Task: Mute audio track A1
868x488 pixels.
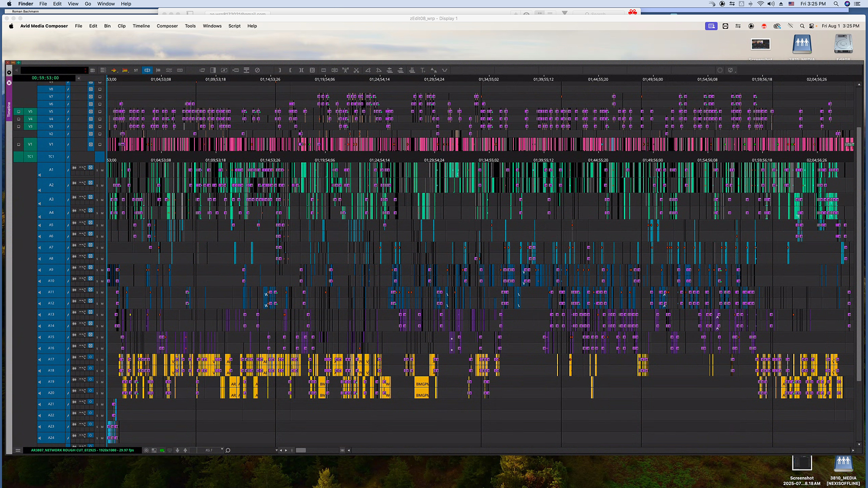Action: coord(102,170)
